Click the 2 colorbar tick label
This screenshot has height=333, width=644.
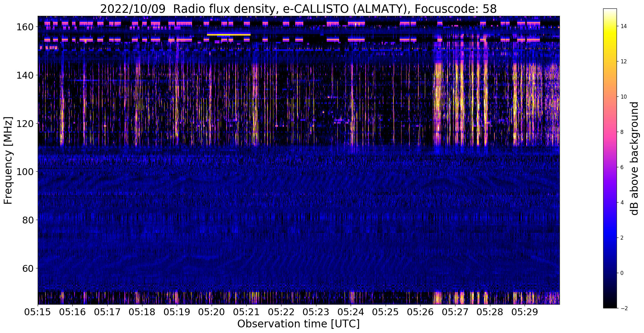(x=622, y=238)
